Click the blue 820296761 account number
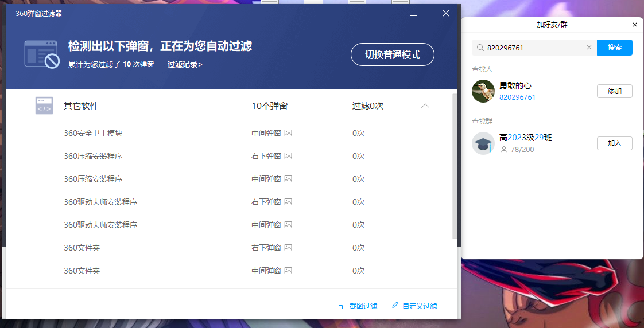The image size is (644, 328). click(x=517, y=97)
